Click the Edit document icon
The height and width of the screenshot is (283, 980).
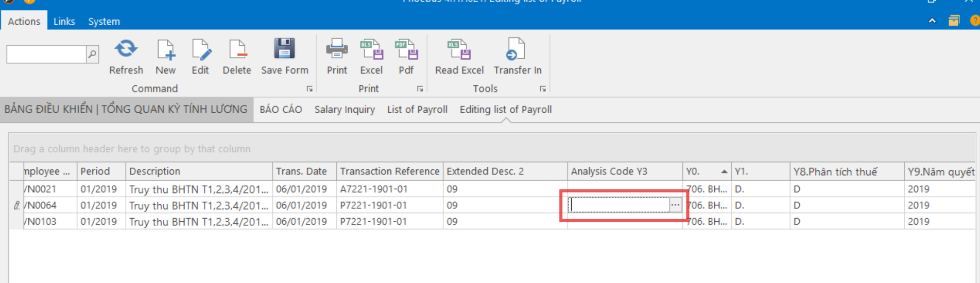pyautogui.click(x=200, y=50)
